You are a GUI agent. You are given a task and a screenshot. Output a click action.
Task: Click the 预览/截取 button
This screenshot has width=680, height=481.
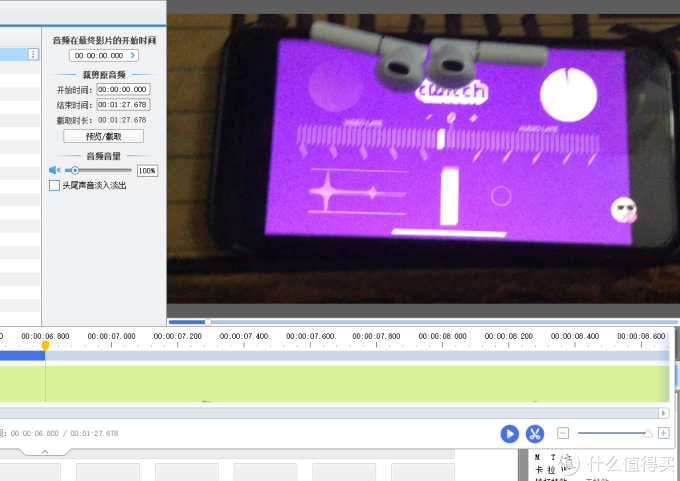pos(103,136)
